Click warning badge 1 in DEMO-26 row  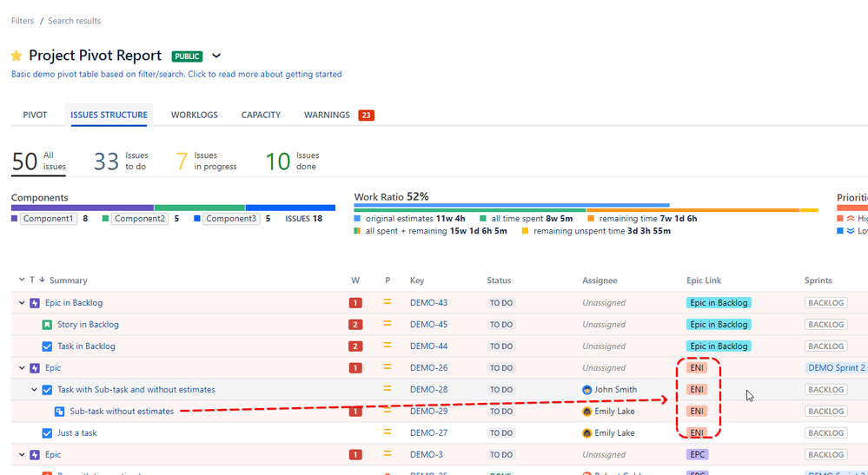pyautogui.click(x=355, y=367)
